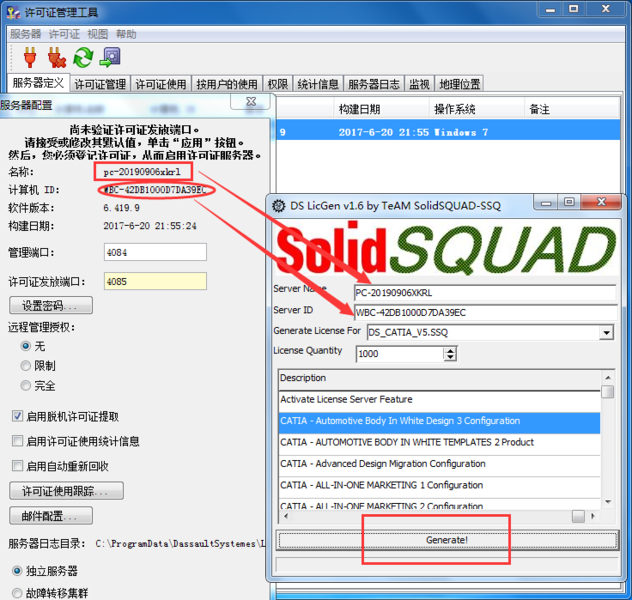Select the 故障转移集群 radio button
This screenshot has height=600, width=632.
coord(17,593)
